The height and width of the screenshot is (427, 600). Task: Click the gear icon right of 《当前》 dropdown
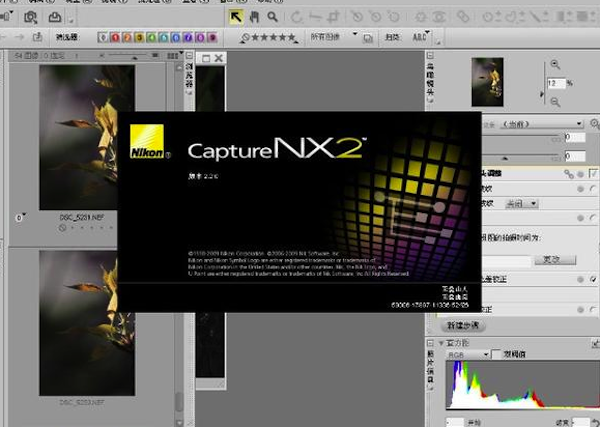coord(594,124)
